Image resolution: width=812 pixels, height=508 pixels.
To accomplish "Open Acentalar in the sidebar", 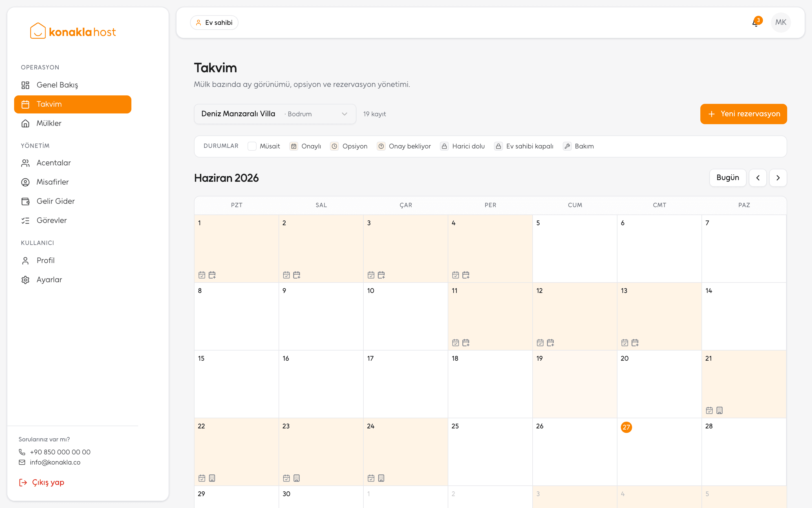I will (72, 163).
